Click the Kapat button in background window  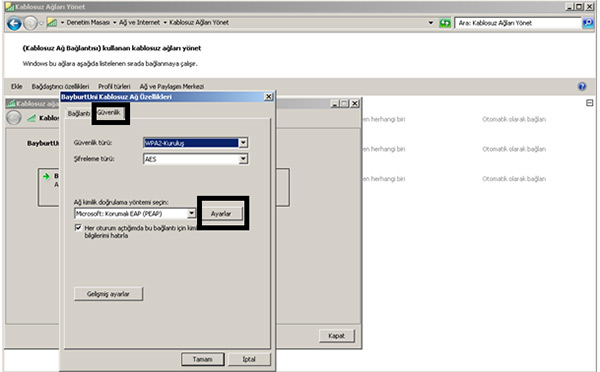pyautogui.click(x=337, y=336)
